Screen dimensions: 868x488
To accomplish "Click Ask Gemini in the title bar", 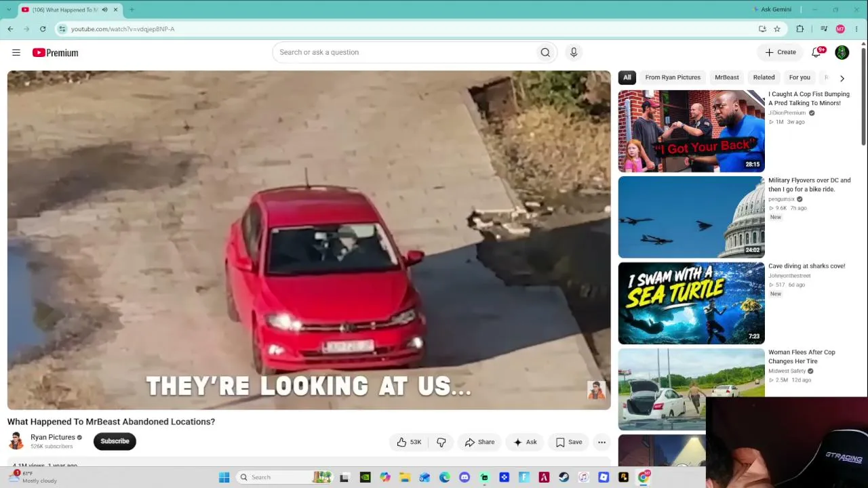I will coord(772,9).
